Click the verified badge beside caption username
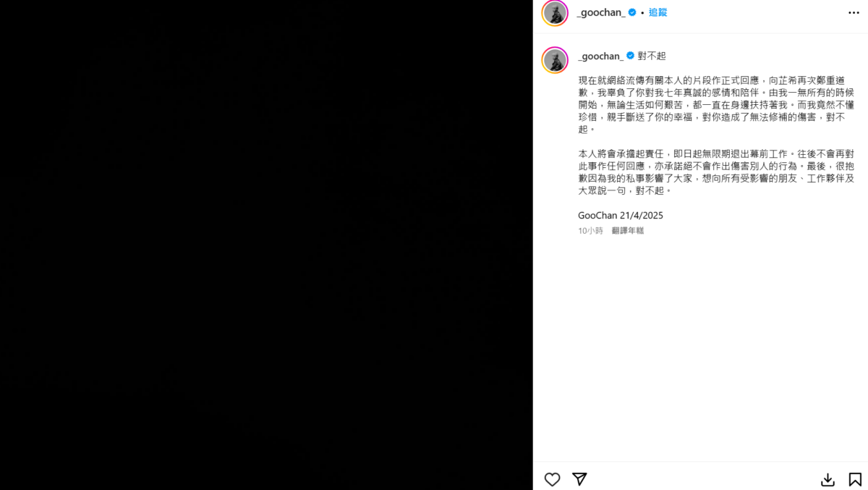This screenshot has height=490, width=868. tap(630, 56)
